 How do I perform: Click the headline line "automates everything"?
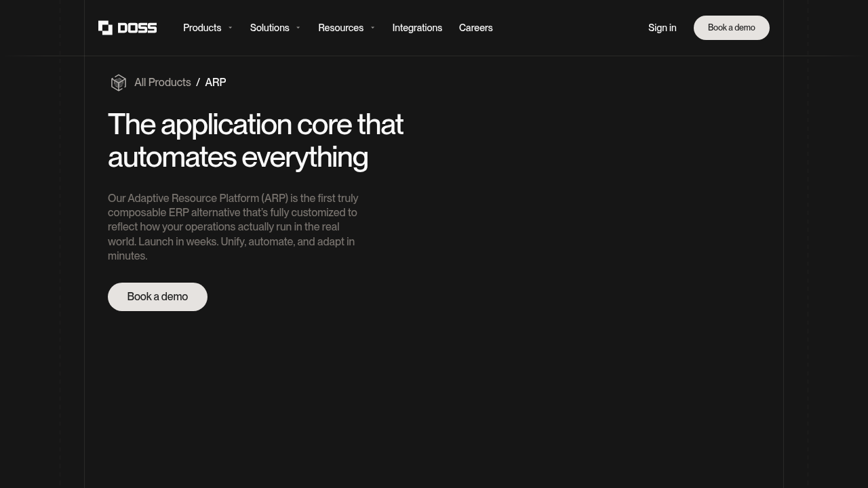238,157
